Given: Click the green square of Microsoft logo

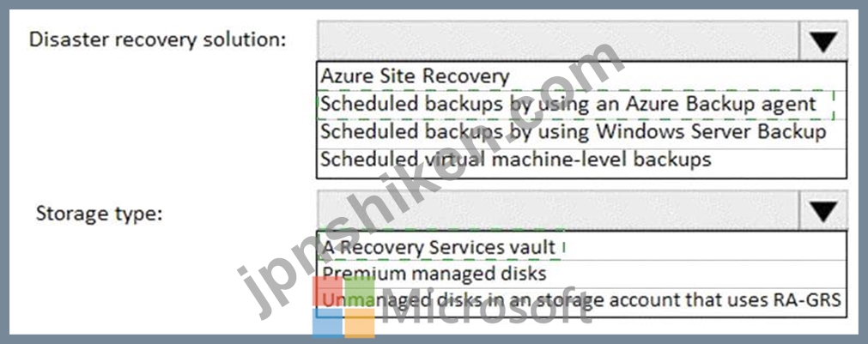Looking at the screenshot, I should (360, 291).
